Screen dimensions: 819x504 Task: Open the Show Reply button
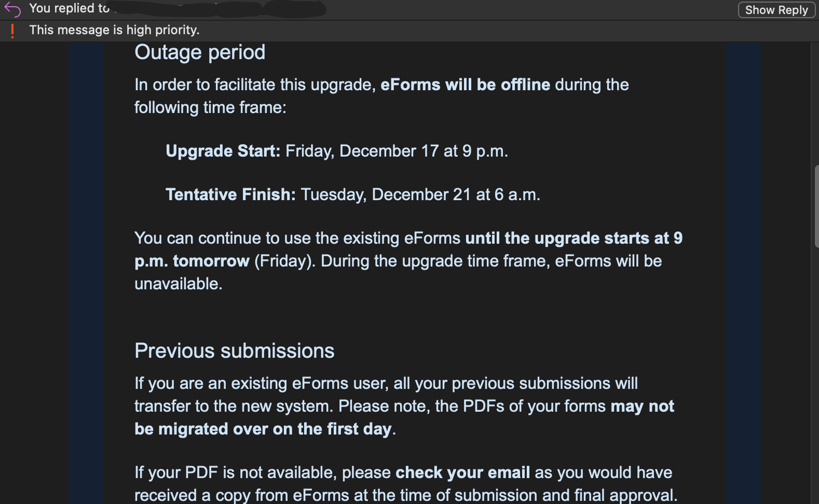point(776,10)
